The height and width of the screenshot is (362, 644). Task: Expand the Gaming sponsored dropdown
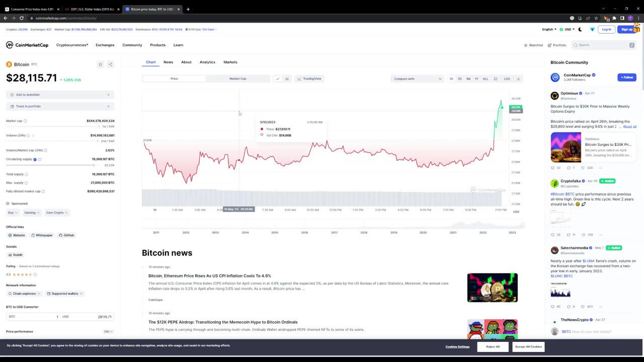coord(32,213)
